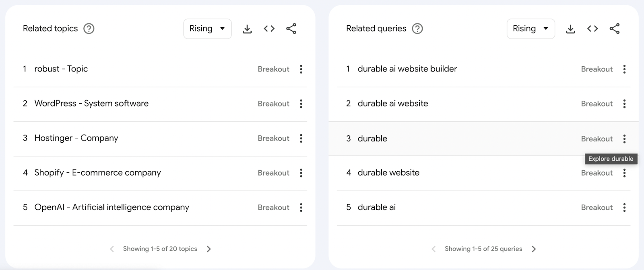Open the Rising dropdown in Related topics

(207, 29)
